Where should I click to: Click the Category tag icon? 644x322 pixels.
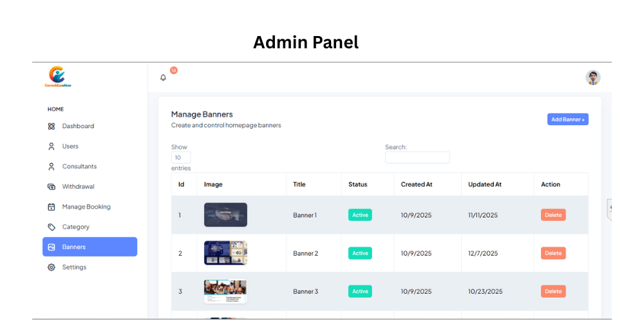52,227
